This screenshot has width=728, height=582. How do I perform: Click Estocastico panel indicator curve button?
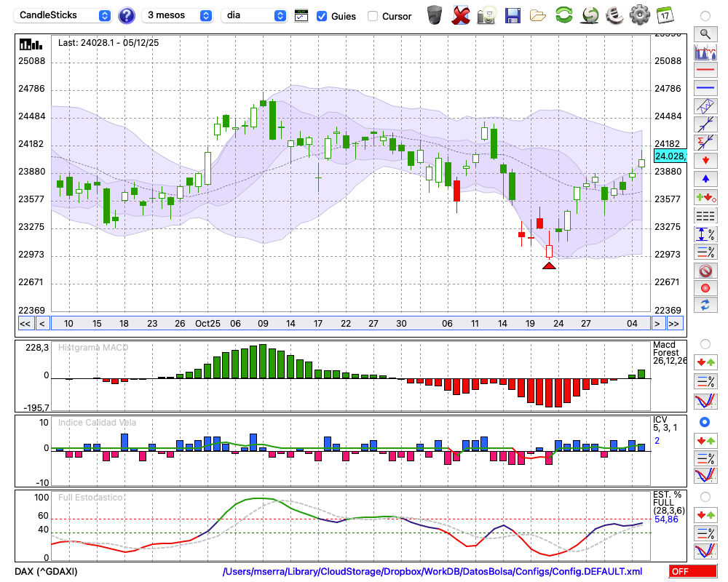(705, 551)
